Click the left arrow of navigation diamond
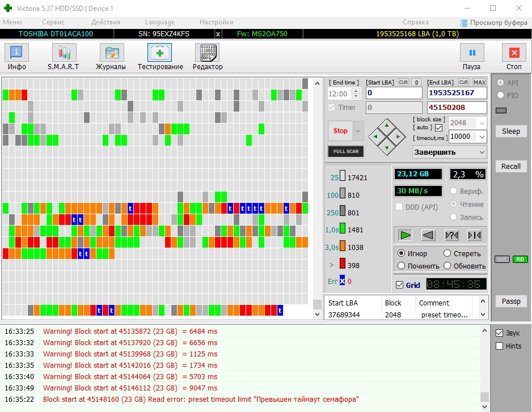This screenshot has height=412, width=532. click(375, 137)
